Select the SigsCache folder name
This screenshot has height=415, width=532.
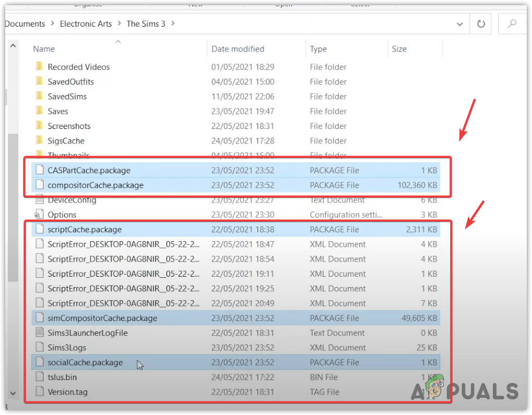coord(66,141)
